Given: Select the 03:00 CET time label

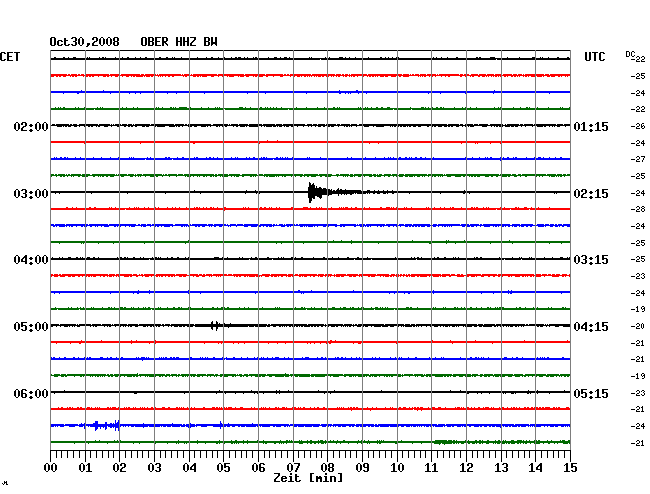Looking at the screenshot, I should [31, 194].
